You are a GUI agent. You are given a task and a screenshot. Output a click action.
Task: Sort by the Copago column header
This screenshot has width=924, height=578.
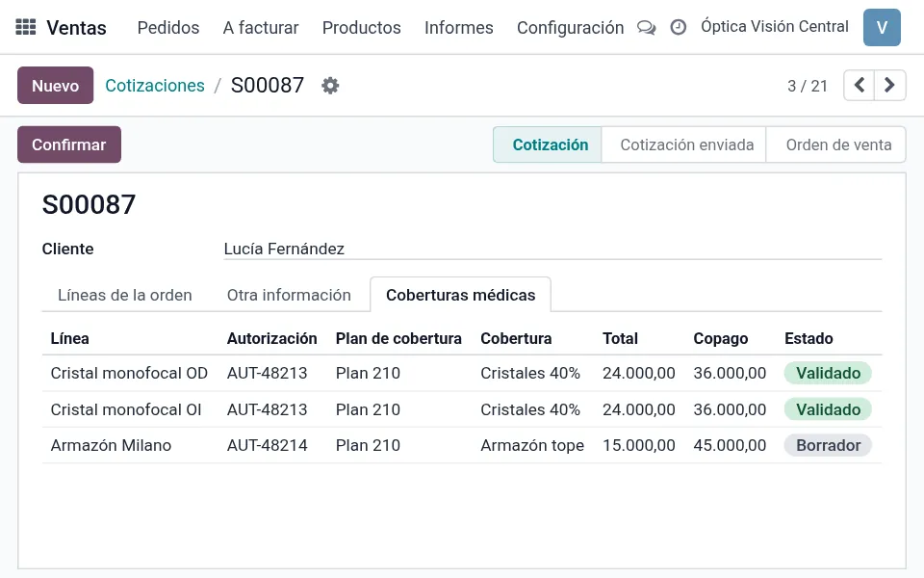[x=720, y=338]
